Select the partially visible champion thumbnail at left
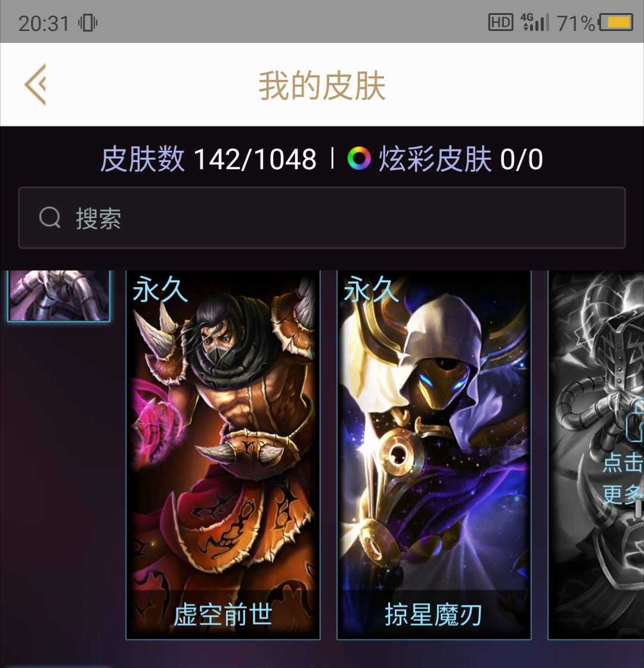The height and width of the screenshot is (668, 644). (59, 296)
